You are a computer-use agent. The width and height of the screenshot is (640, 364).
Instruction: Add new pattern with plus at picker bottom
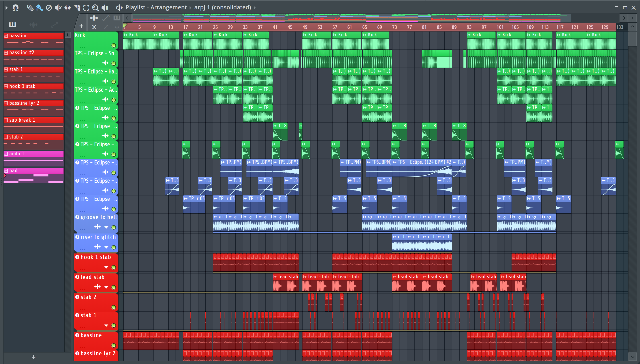pyautogui.click(x=34, y=357)
